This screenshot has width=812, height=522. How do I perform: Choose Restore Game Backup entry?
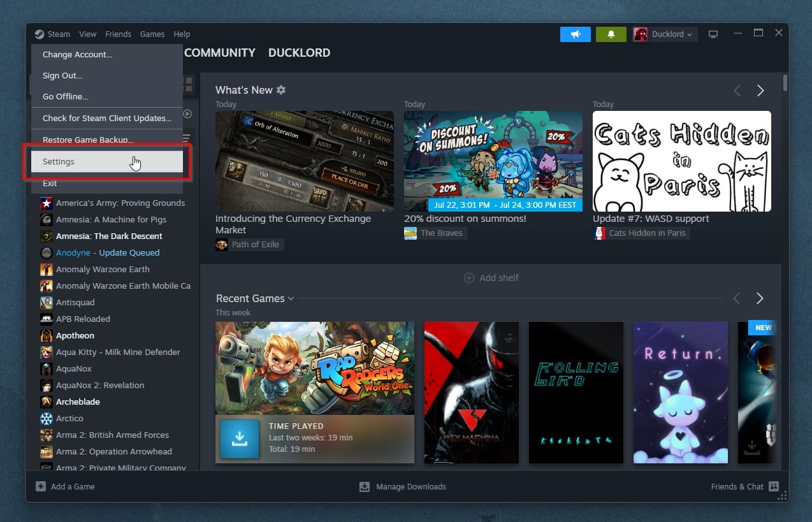tap(107, 140)
